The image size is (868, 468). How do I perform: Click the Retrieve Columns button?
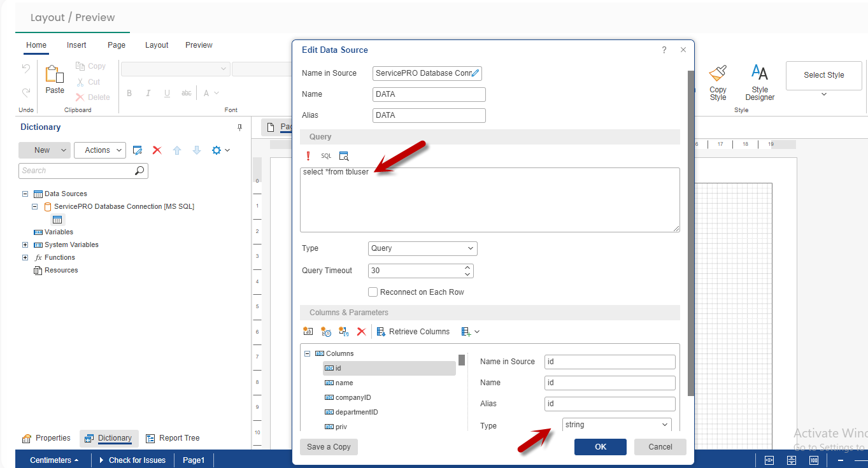pos(413,332)
